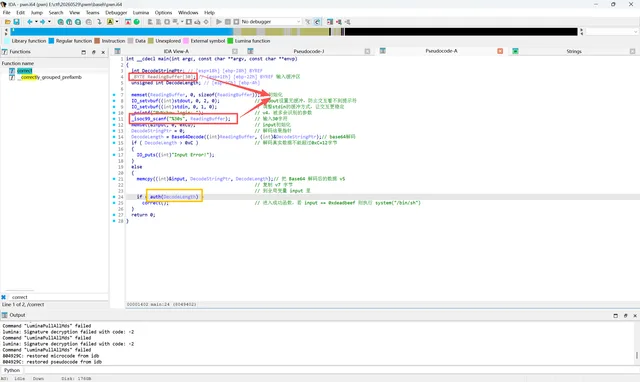Switch to the Pseudocode-A tab
The width and height of the screenshot is (640, 382).
(x=441, y=51)
